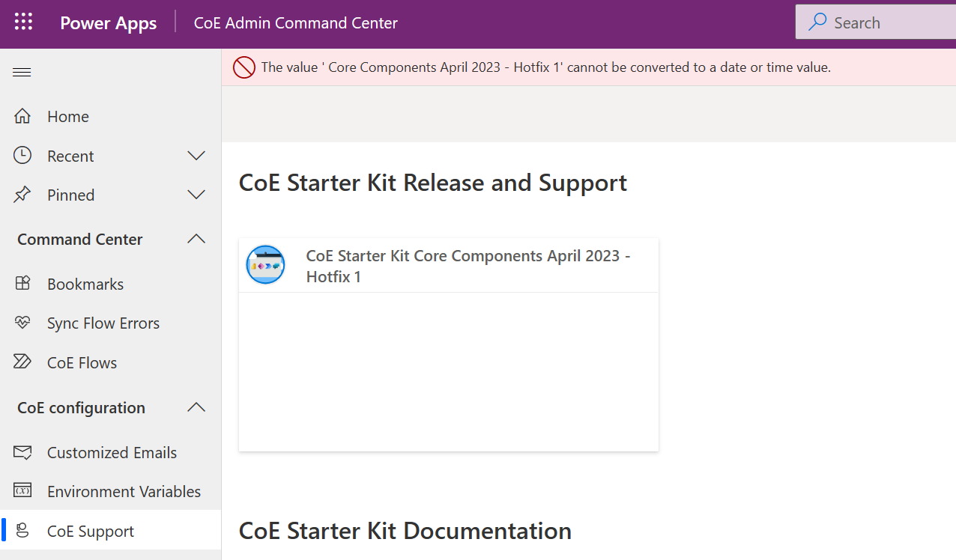The width and height of the screenshot is (956, 560).
Task: Expand the Pinned navigation group
Action: tap(196, 194)
